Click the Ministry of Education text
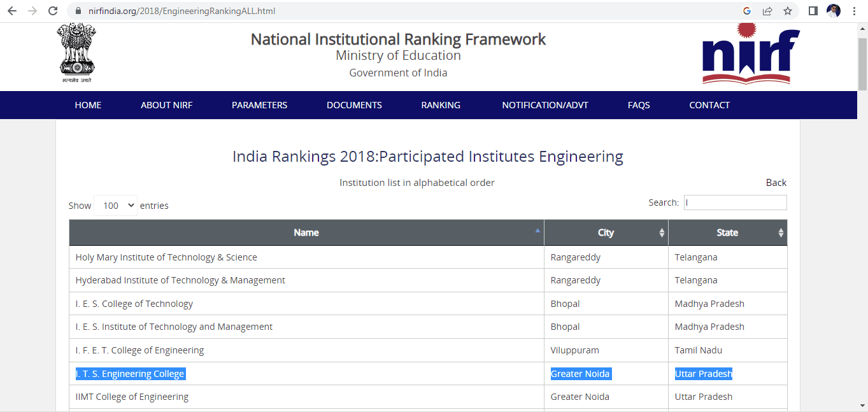The height and width of the screenshot is (412, 868). coord(398,55)
